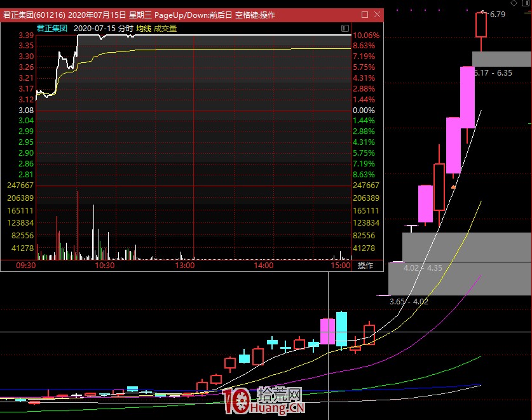Select the 分时 chart label
This screenshot has width=532, height=420.
[x=126, y=28]
